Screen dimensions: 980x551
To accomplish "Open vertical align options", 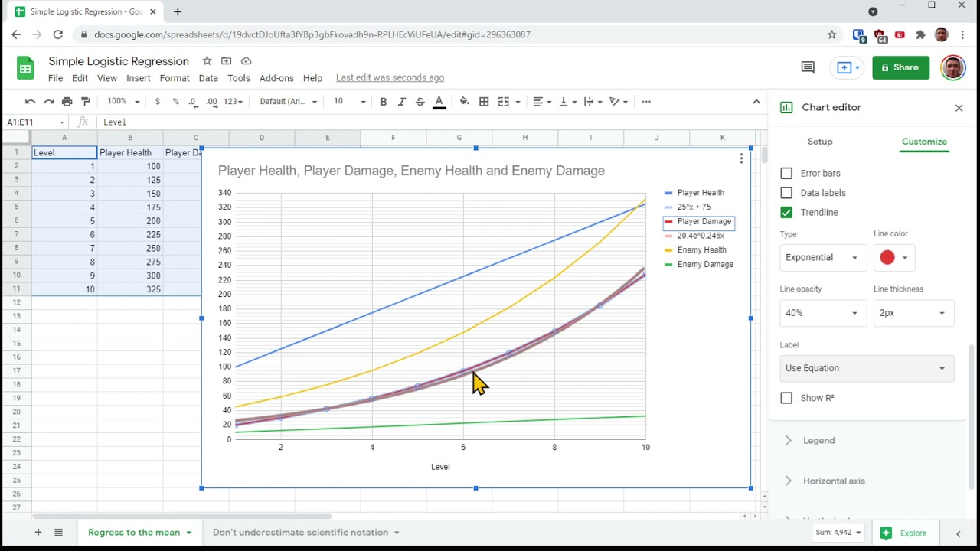I will tap(567, 101).
